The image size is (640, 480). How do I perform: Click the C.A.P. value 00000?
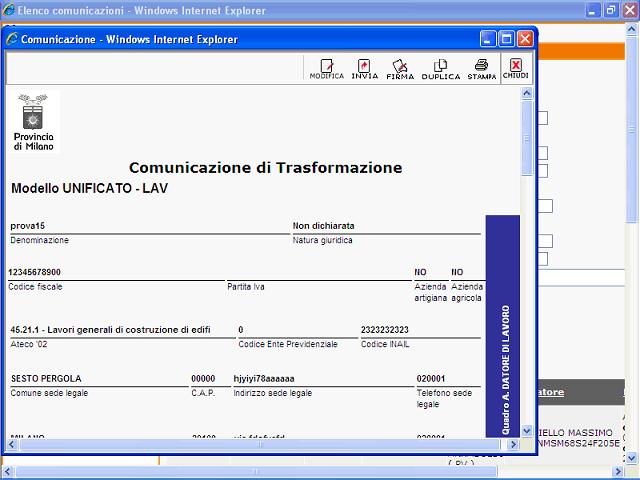203,379
